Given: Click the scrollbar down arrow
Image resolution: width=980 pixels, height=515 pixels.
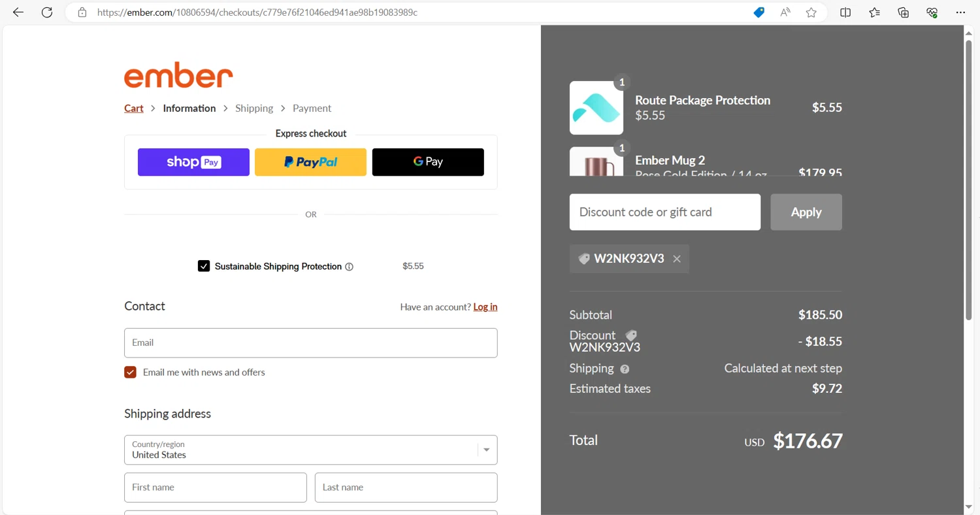Looking at the screenshot, I should pos(969,507).
